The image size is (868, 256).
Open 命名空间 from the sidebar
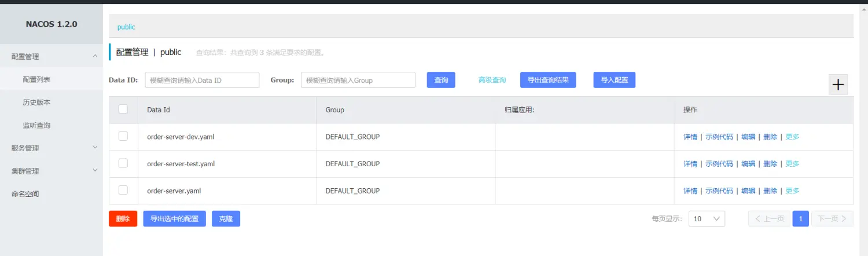point(25,194)
